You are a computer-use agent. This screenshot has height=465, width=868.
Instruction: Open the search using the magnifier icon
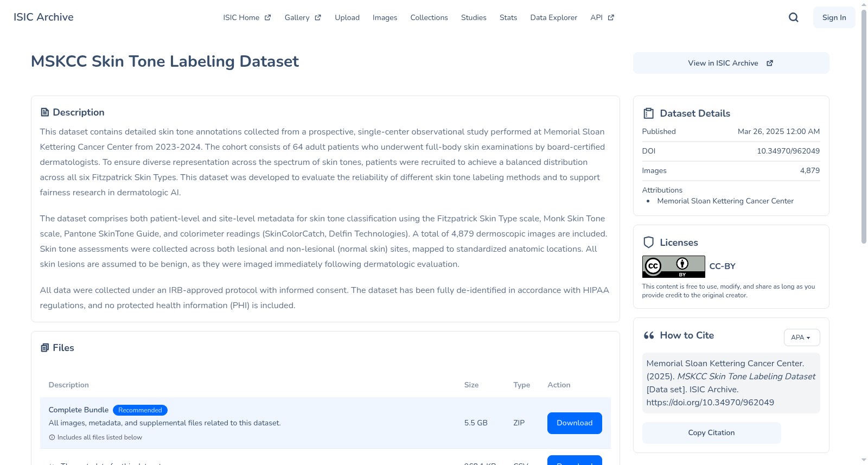794,17
